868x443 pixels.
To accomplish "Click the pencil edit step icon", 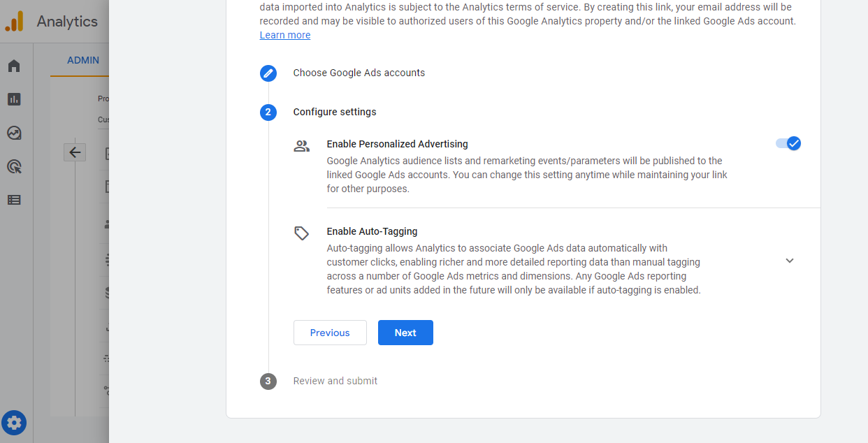I will (268, 73).
